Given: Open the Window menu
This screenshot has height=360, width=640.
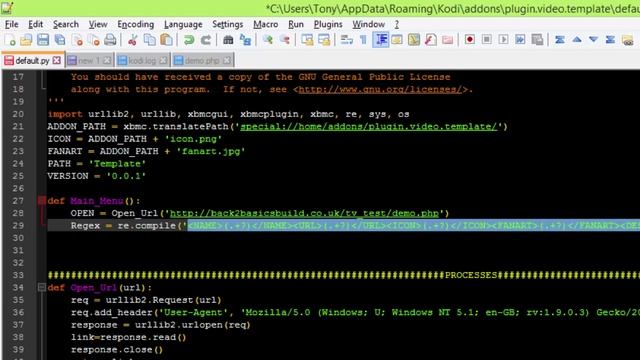Looking at the screenshot, I should pos(369,24).
